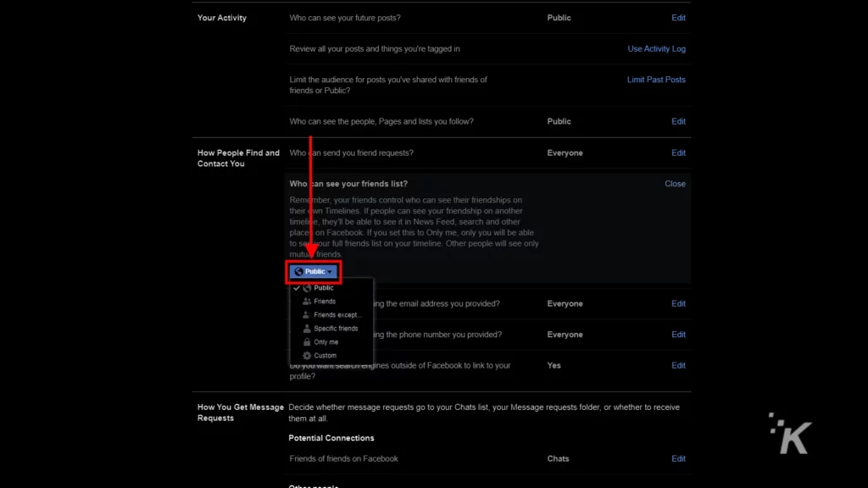Edit who can send friend requests
Screen dimensions: 868x488
pyautogui.click(x=678, y=152)
